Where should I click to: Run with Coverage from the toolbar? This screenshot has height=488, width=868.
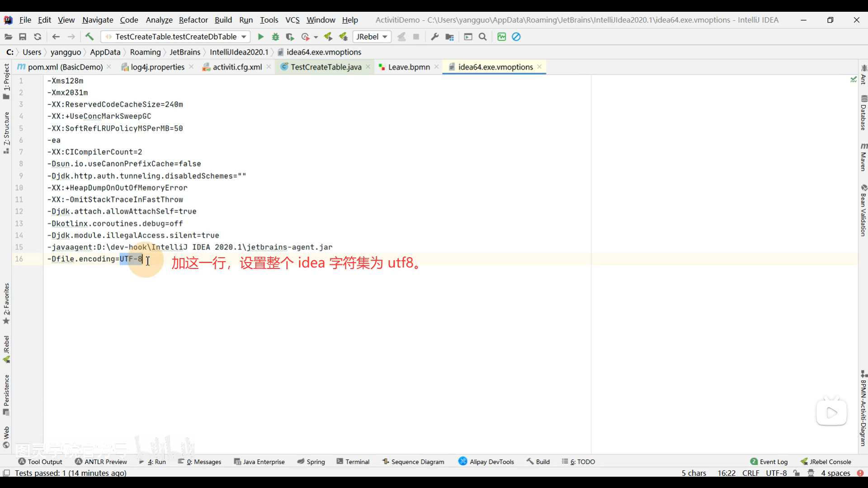(x=290, y=37)
